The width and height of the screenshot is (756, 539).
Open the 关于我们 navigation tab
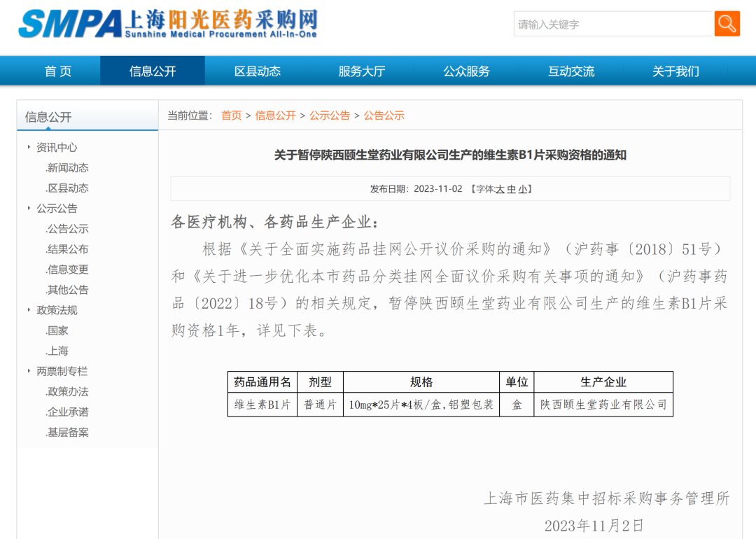pos(675,71)
